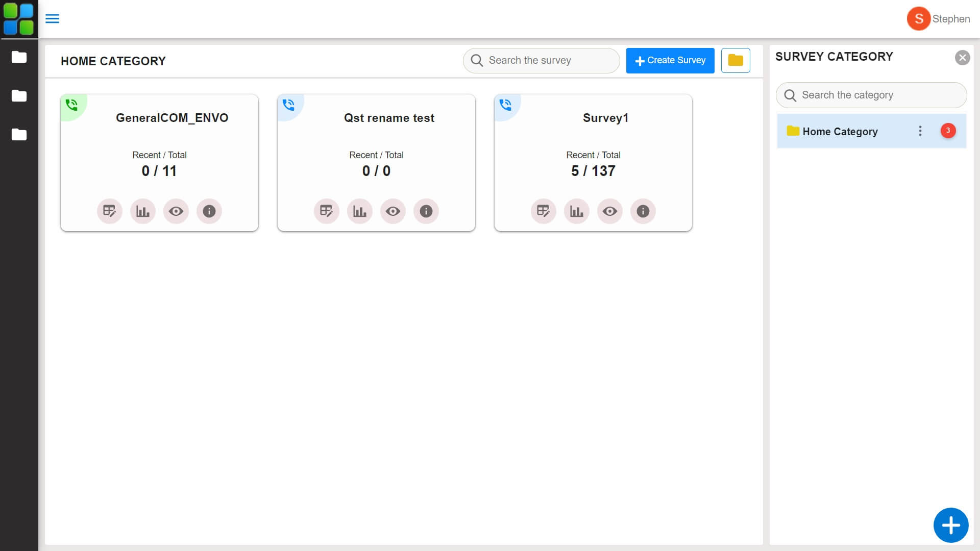The width and height of the screenshot is (980, 551).
Task: Click the red badge showing 3
Action: coord(948,131)
